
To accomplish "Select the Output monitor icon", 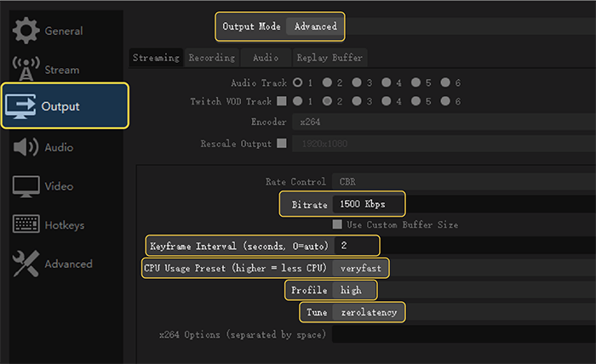I will [x=20, y=106].
